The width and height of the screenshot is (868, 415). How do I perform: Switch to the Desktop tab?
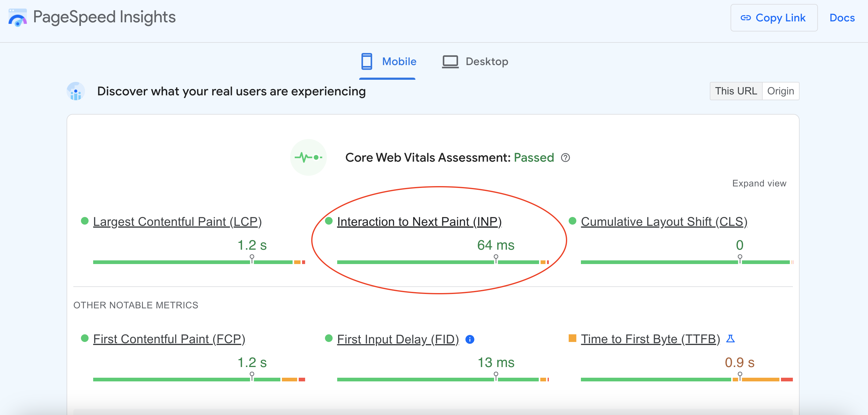475,62
